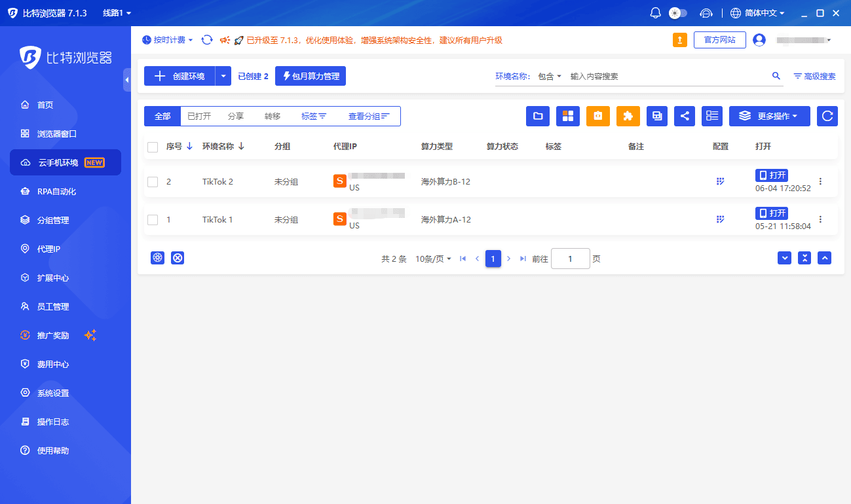
Task: Open 高级搜索 advanced search
Action: coord(814,76)
